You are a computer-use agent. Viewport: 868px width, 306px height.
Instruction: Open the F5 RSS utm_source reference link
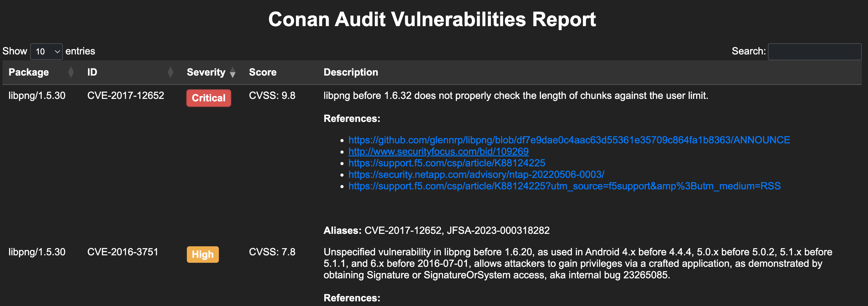click(x=564, y=186)
